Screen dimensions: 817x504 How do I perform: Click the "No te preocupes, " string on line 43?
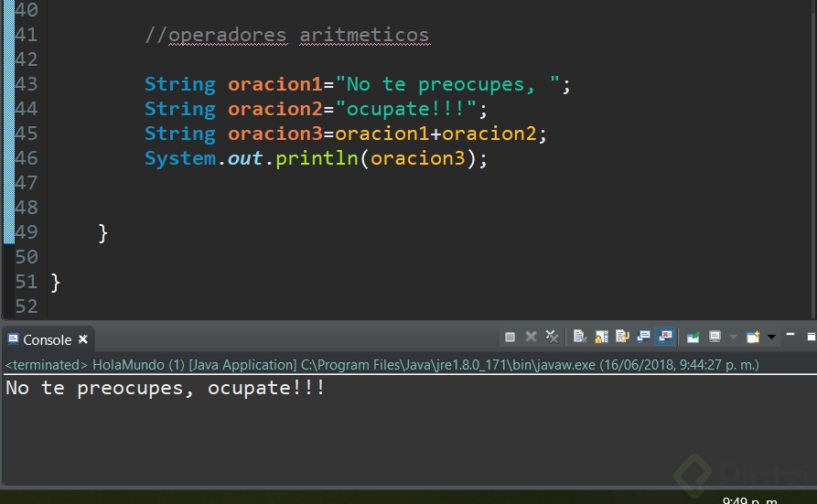point(447,84)
